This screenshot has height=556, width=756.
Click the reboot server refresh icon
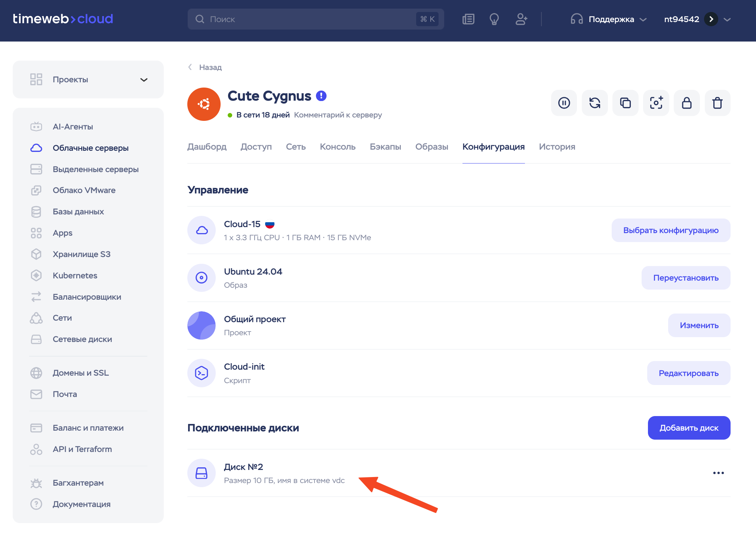tap(594, 103)
